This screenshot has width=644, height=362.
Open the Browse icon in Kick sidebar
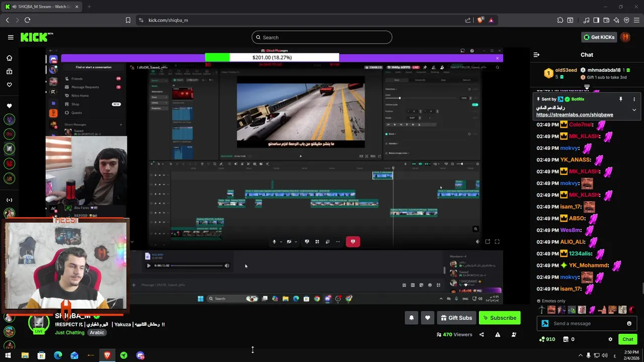pos(9,71)
